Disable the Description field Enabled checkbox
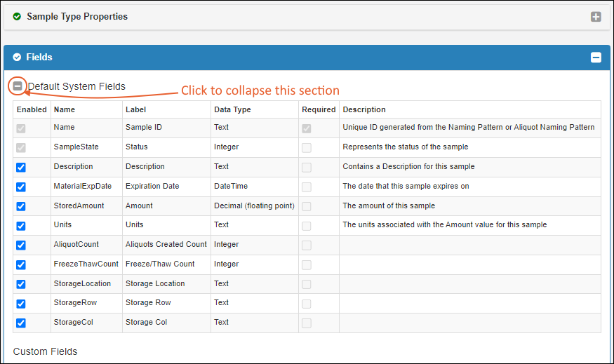614x364 pixels. tap(21, 168)
